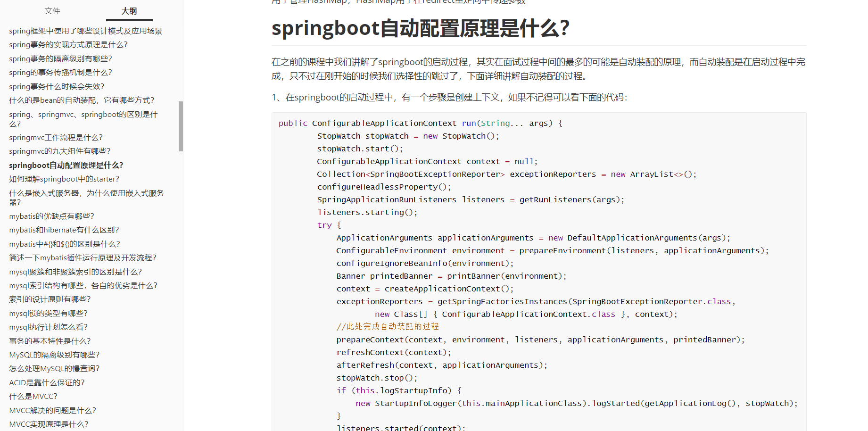This screenshot has height=431, width=868.
Task: Go to 简述一下mybatis插件运行原理及开发流程
Action: tap(83, 258)
